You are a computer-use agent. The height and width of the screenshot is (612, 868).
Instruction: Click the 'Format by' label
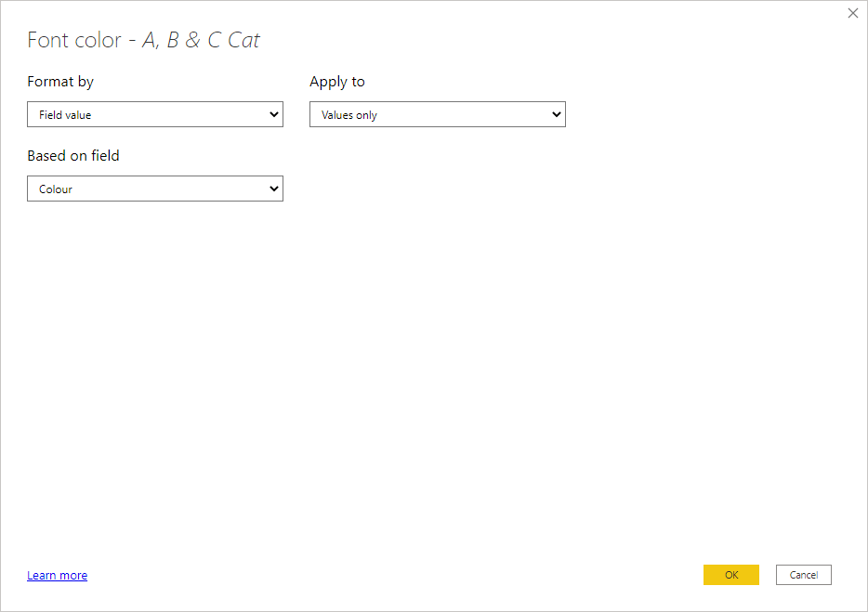[x=60, y=82]
